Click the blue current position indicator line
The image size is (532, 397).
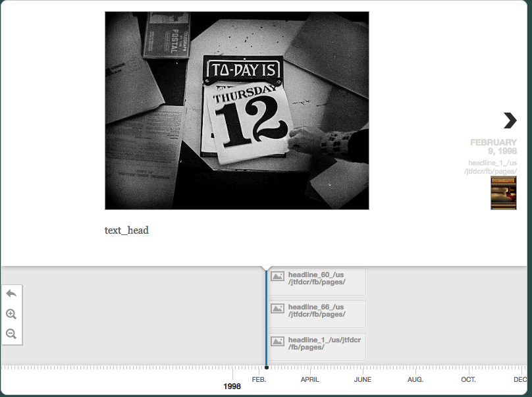(267, 318)
